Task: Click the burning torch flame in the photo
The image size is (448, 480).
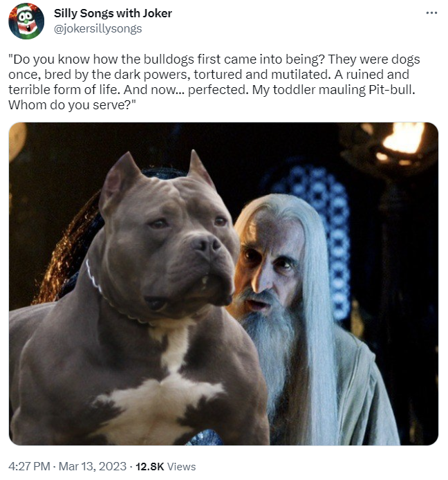Action: pos(403,138)
